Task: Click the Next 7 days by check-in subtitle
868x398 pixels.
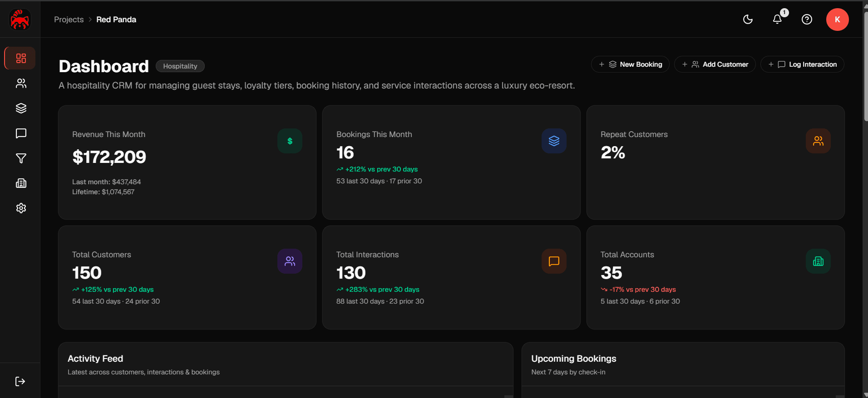Action: click(568, 372)
